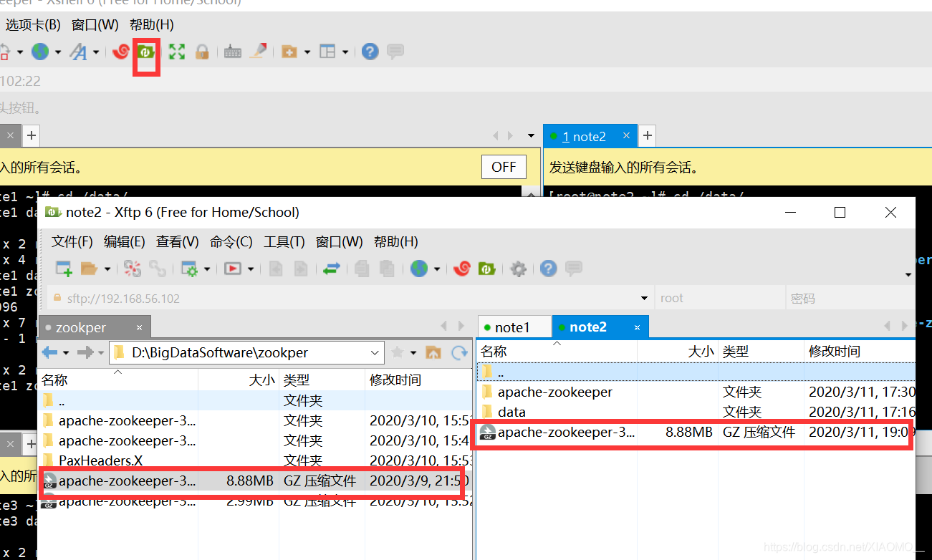This screenshot has height=560, width=932.
Task: Sort remote files by 类型 column
Action: coord(761,351)
